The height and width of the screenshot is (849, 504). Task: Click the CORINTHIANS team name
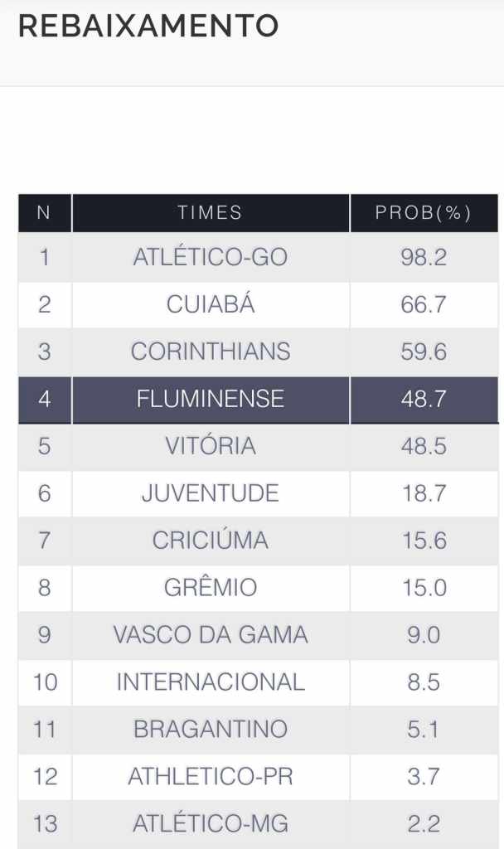tap(211, 352)
